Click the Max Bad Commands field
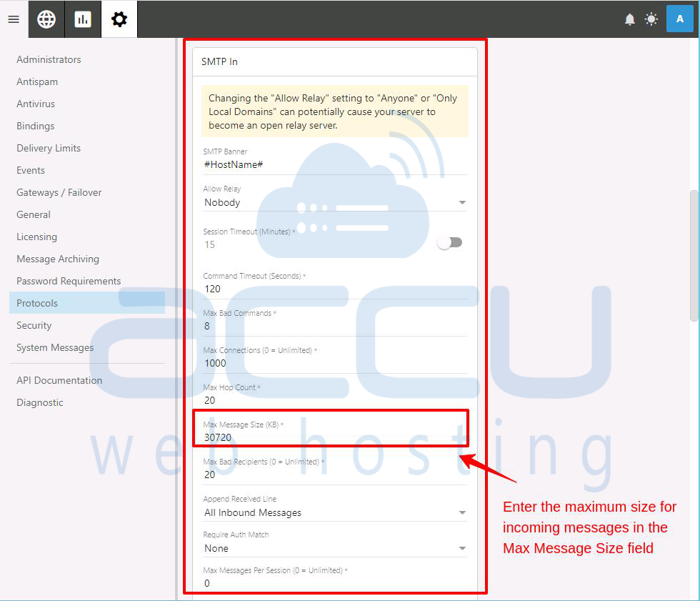Screen dimensions: 700x601 point(335,326)
